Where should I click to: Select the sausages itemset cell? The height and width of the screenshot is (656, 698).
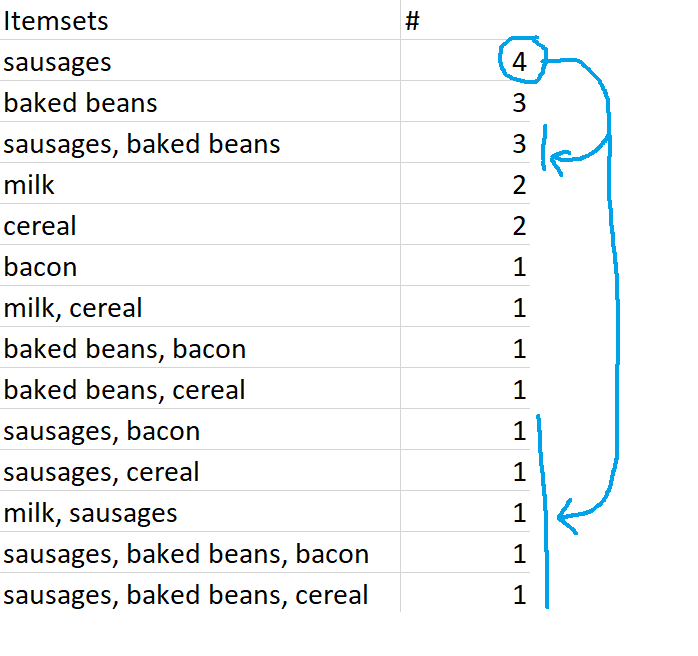tap(200, 61)
